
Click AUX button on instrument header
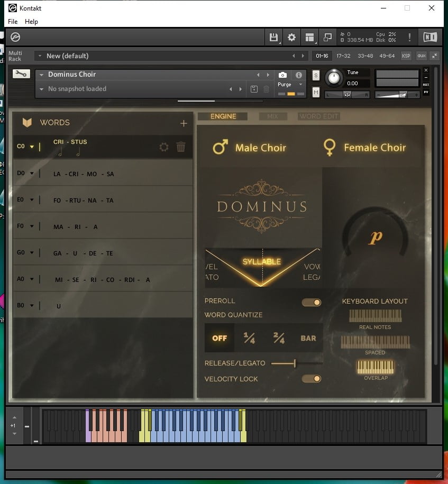[x=426, y=85]
